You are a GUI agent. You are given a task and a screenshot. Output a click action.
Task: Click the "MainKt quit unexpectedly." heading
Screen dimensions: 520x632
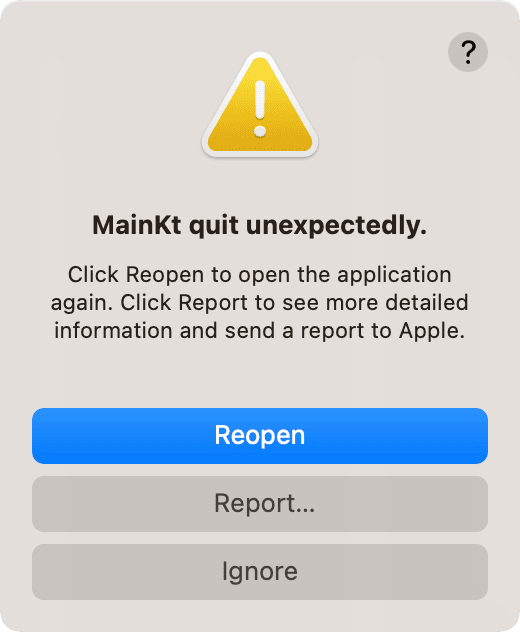pos(260,225)
